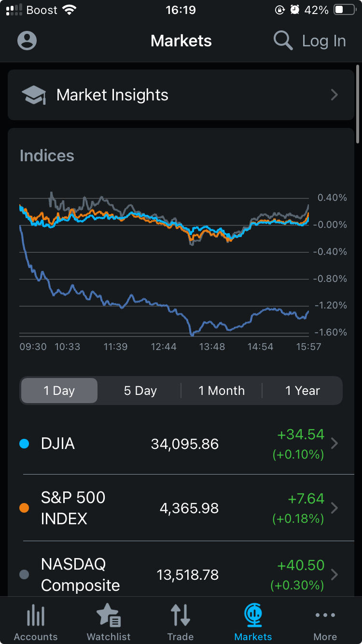Open search with the magnifying glass icon
Image resolution: width=362 pixels, height=644 pixels.
click(x=283, y=41)
